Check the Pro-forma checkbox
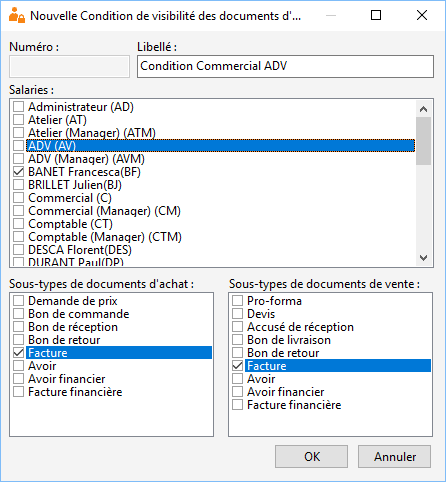446x482 pixels. (238, 301)
